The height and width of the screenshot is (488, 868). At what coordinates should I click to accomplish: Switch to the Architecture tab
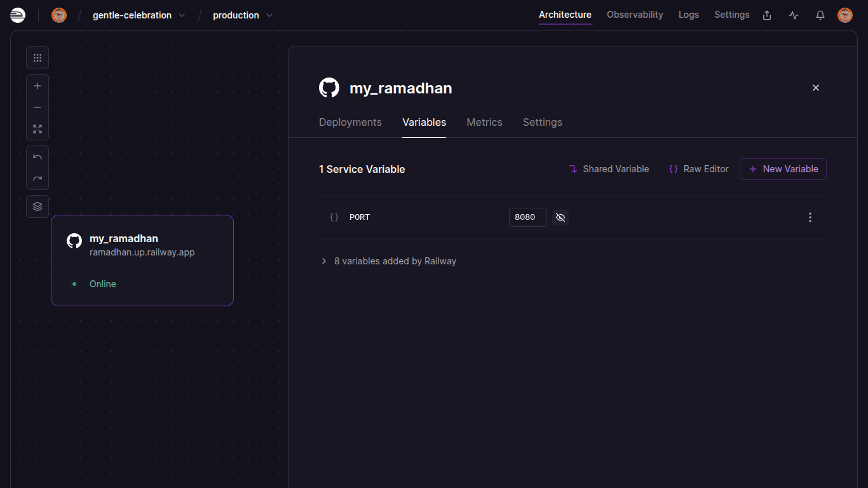tap(565, 15)
